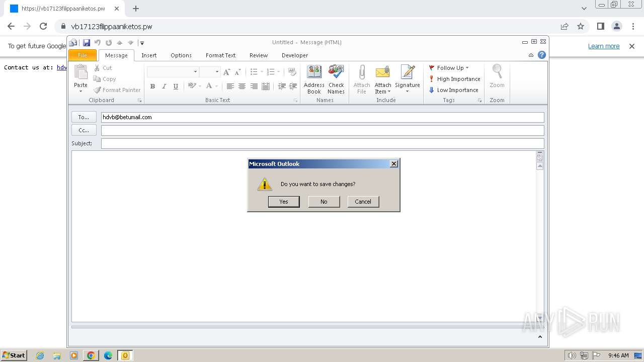Screen dimensions: 644x362
Task: Toggle the Numbering list button
Action: 271,72
